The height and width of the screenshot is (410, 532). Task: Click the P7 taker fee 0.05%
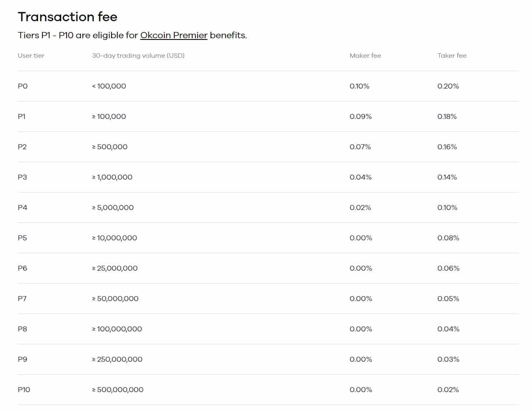click(448, 299)
